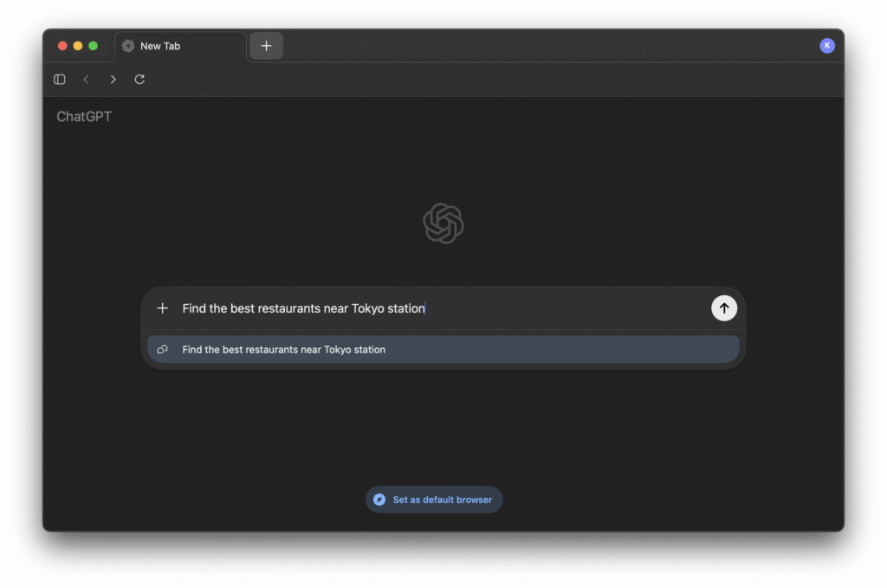The height and width of the screenshot is (588, 887).
Task: Click the attach plus icon in prompt box
Action: pos(162,308)
